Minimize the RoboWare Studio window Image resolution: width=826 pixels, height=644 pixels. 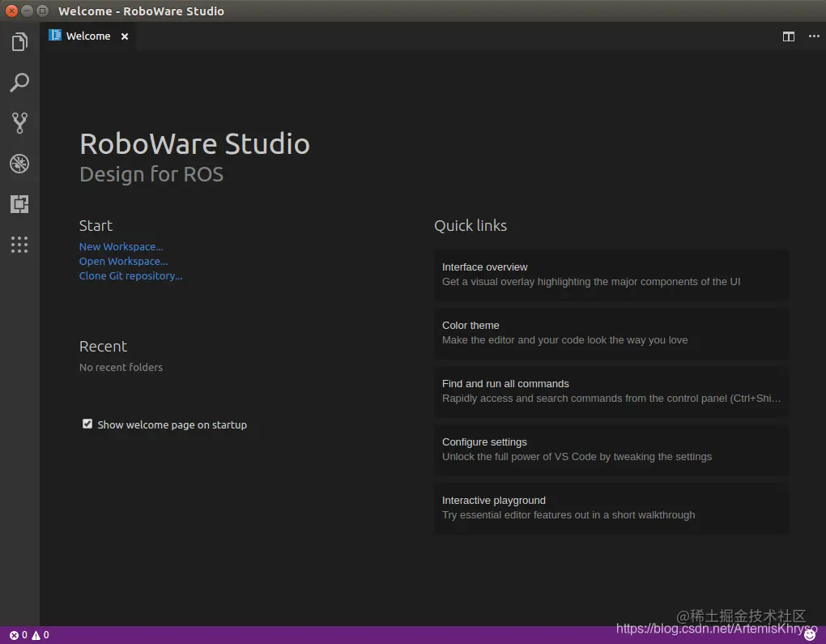(28, 11)
